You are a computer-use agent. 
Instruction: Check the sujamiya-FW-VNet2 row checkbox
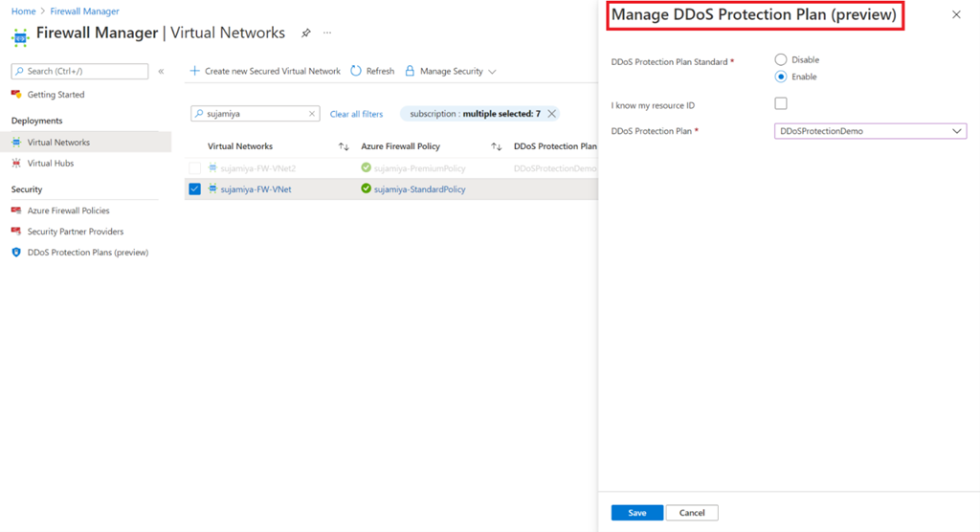(195, 168)
